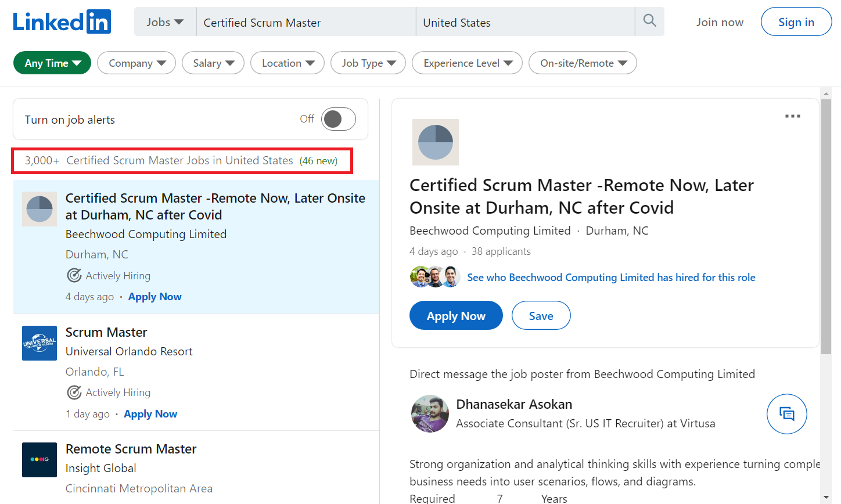841x504 pixels.
Task: Click Join now in the header
Action: (x=720, y=22)
